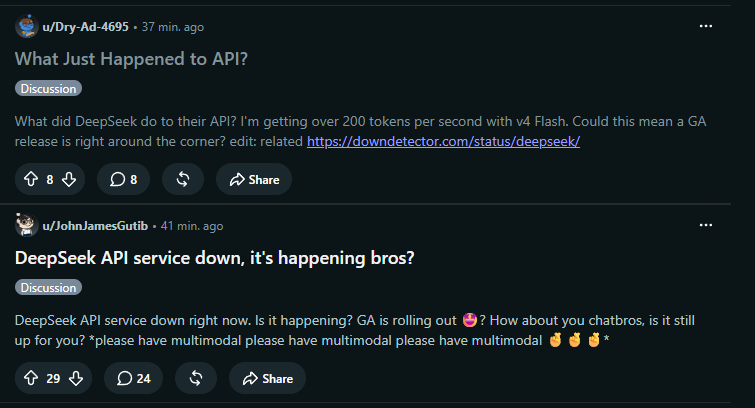Open the three-dot menu on the first post

[706, 26]
